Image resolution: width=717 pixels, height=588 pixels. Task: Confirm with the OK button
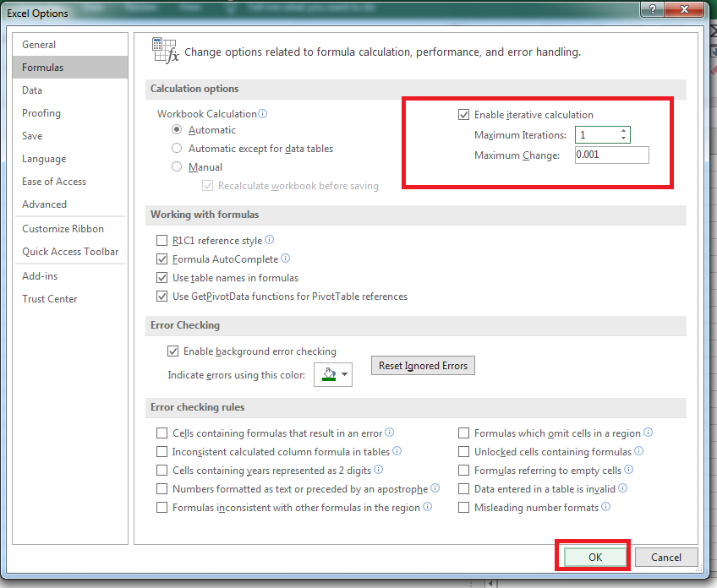(x=595, y=557)
